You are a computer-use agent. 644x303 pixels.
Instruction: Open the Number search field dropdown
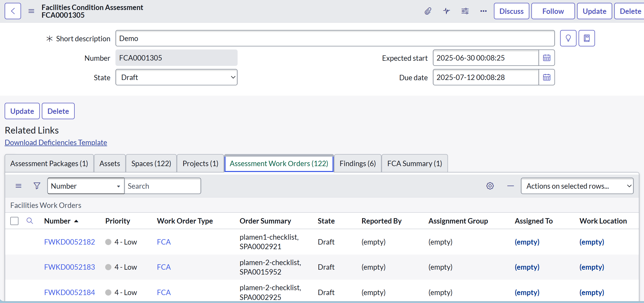point(86,186)
